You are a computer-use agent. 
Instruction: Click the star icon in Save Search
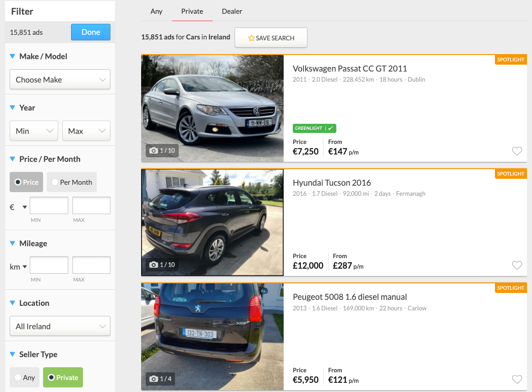(252, 38)
